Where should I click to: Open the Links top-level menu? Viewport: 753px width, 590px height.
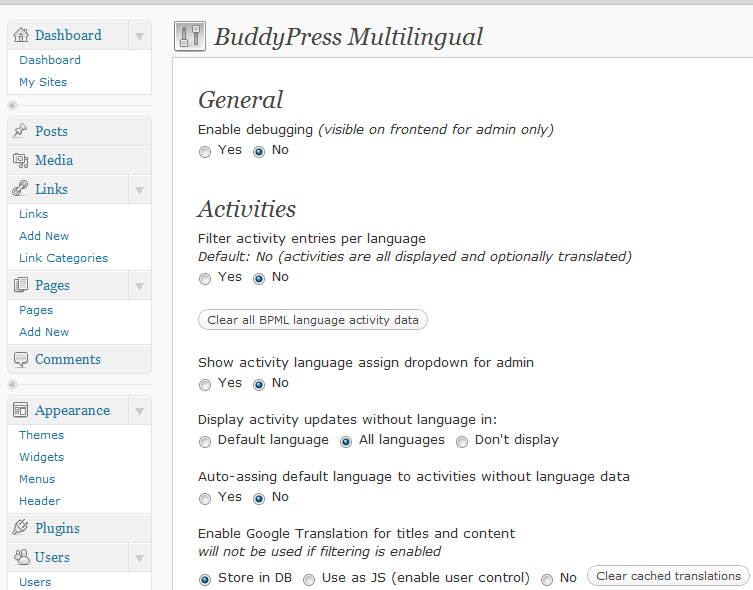coord(51,189)
